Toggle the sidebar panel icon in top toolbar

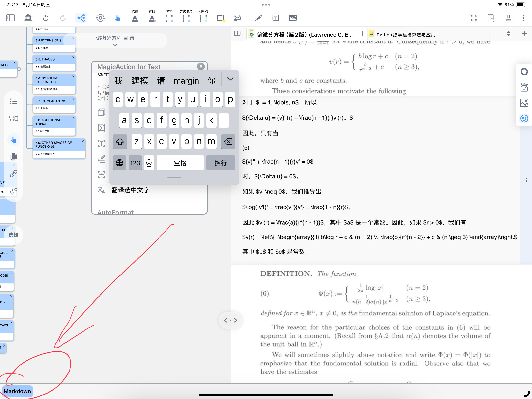[10, 18]
